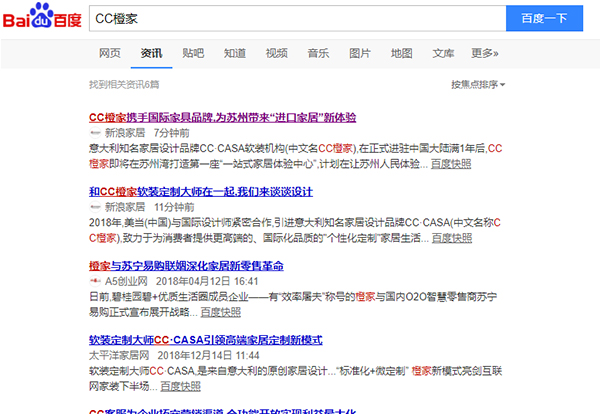
Task: Go to the 知道 tab
Action: [235, 53]
